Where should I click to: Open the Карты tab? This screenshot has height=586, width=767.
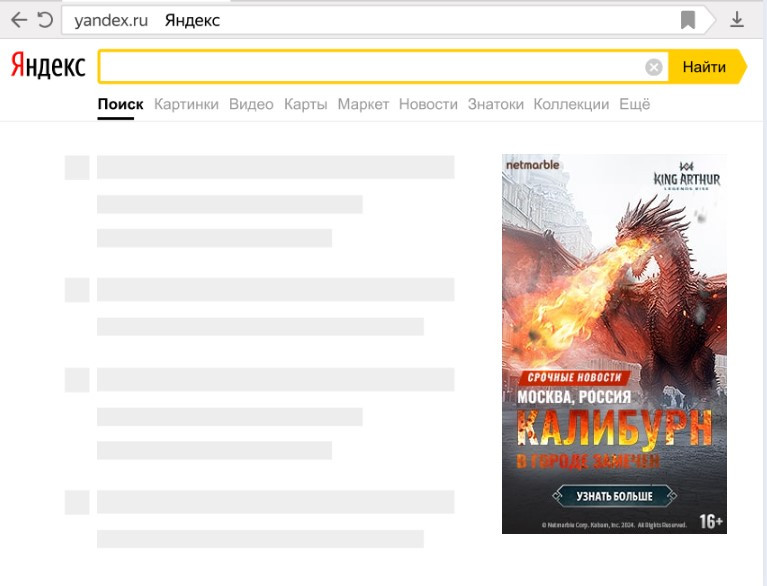coord(305,104)
